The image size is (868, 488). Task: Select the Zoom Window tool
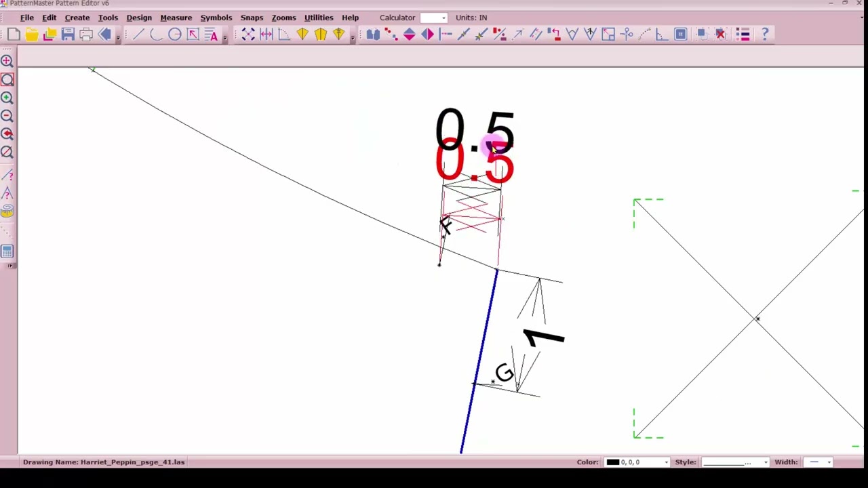tap(7, 79)
